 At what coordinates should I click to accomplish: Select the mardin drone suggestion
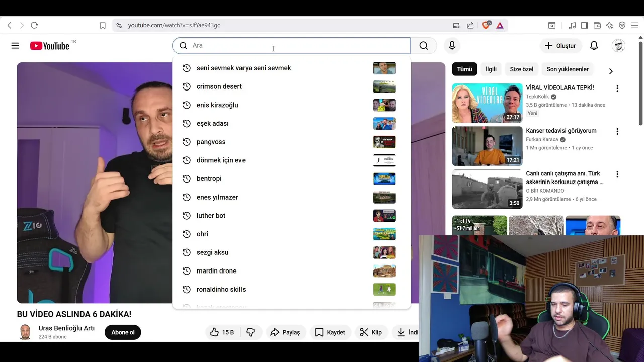coord(291,271)
